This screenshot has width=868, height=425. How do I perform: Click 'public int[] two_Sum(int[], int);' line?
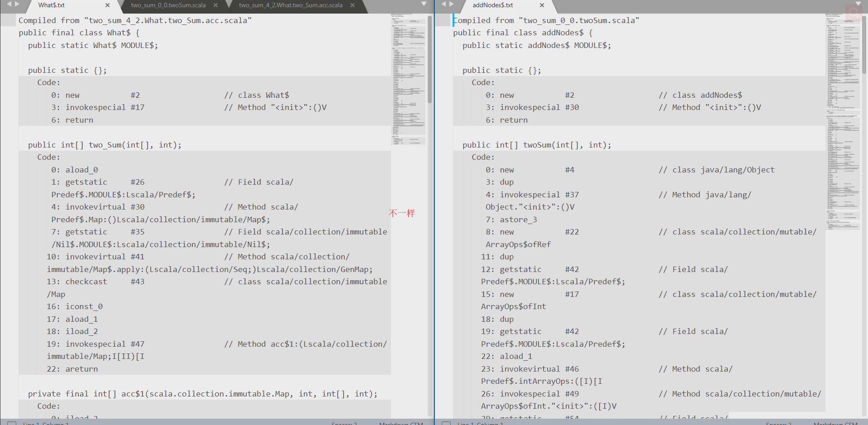coord(105,145)
